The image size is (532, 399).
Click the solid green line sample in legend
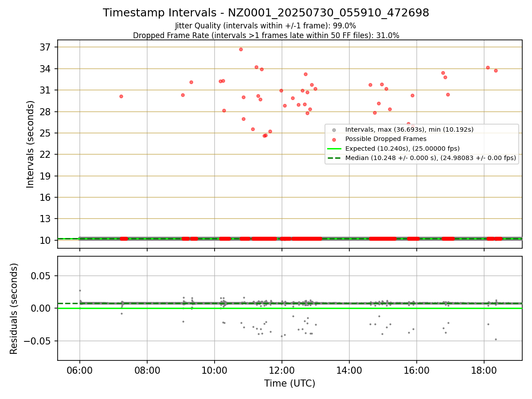coord(334,149)
